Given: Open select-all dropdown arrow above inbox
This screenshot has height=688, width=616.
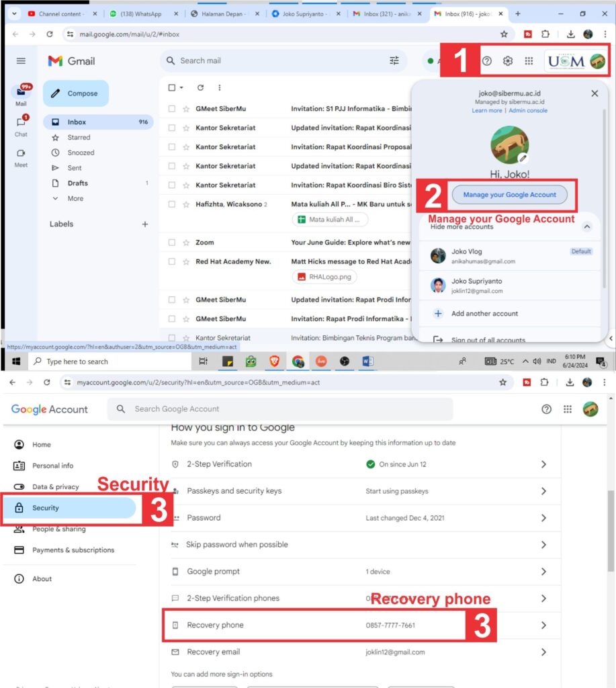Looking at the screenshot, I should (181, 88).
